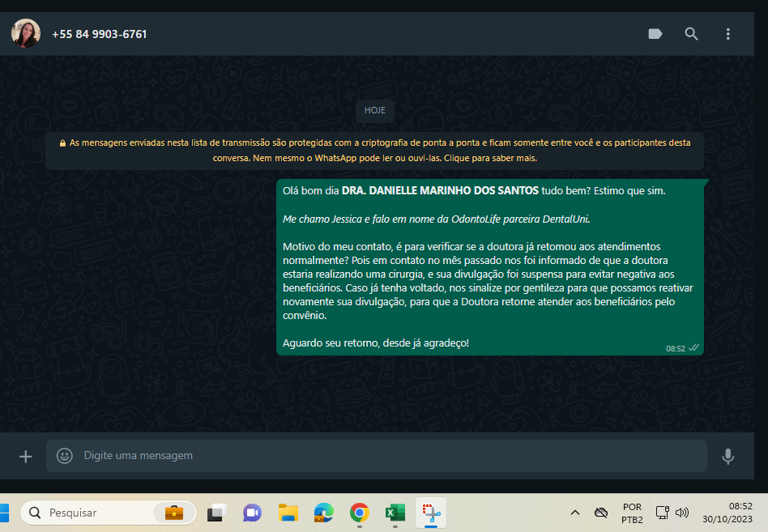
Task: Open File Explorer from the taskbar
Action: 288,513
